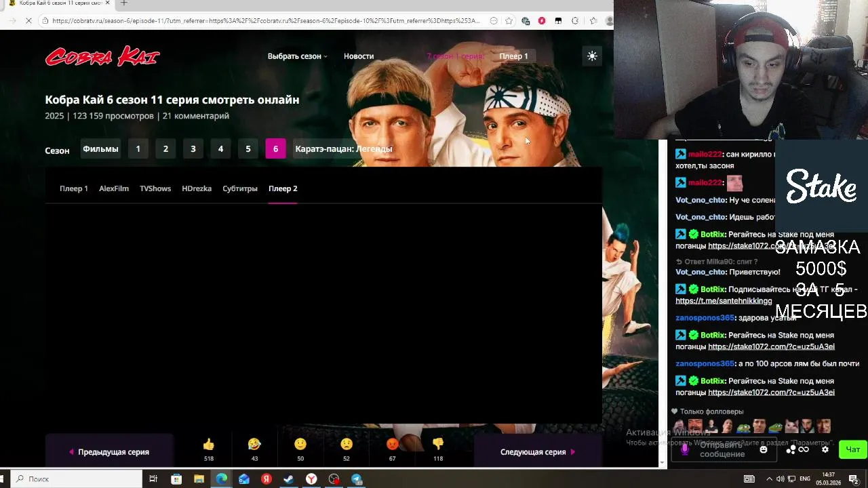Viewport: 868px width, 488px height.
Task: Open the stake1072.com link after zanosponos365's арсов message
Action: point(771,392)
